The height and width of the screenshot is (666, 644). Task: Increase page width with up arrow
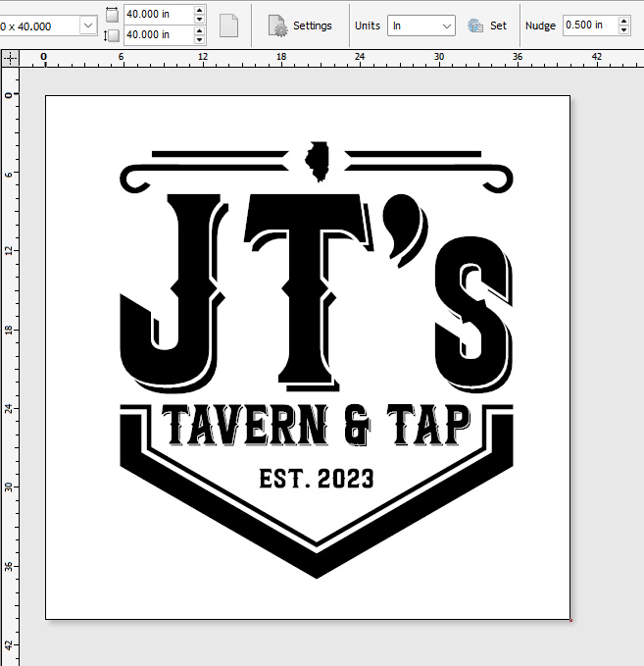[200, 11]
